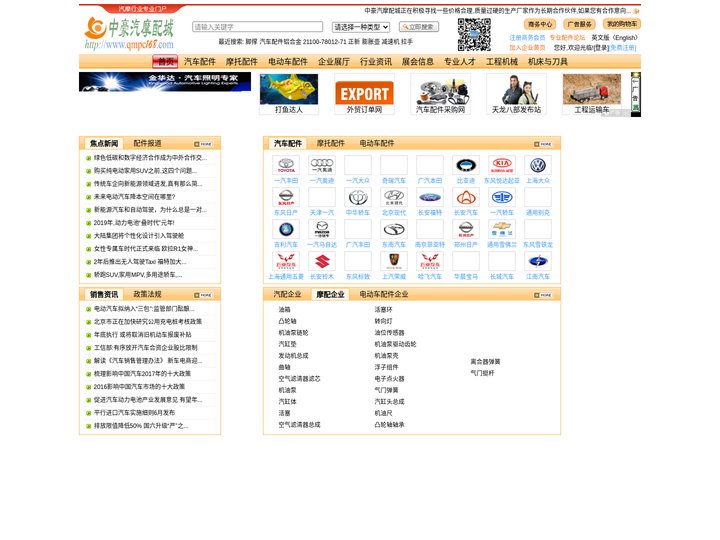This screenshot has height=540, width=720.
Task: Click the 金华达 汽车照明专家 banner
Action: (x=165, y=82)
